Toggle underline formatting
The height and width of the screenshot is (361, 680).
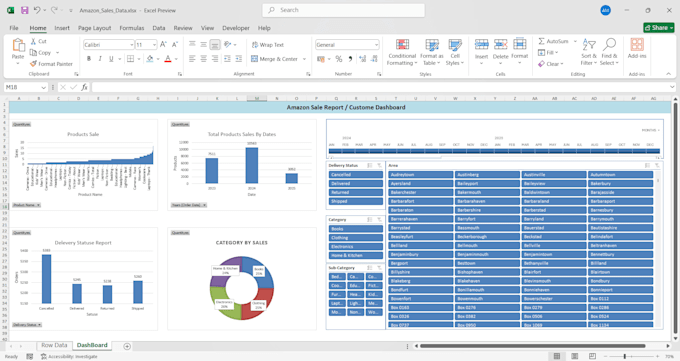coord(111,59)
